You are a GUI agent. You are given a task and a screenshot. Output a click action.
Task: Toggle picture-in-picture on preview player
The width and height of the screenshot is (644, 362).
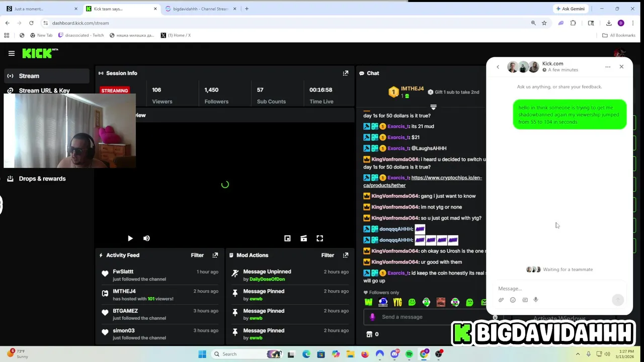pyautogui.click(x=287, y=238)
